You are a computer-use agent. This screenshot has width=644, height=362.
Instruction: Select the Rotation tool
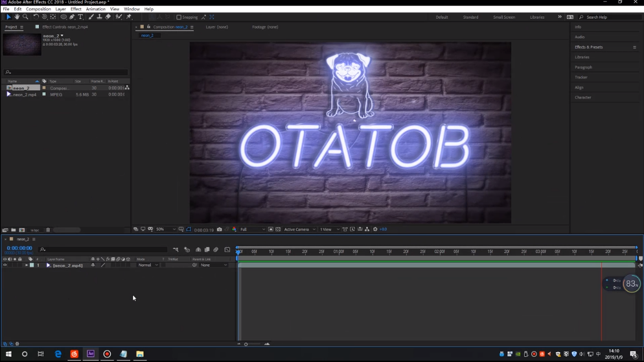(x=36, y=18)
